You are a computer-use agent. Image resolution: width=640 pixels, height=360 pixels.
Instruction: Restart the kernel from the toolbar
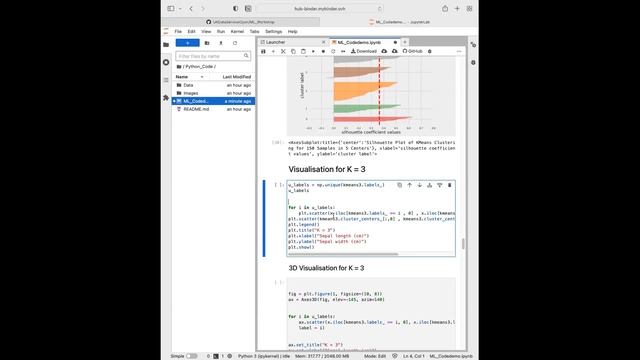coord(333,51)
